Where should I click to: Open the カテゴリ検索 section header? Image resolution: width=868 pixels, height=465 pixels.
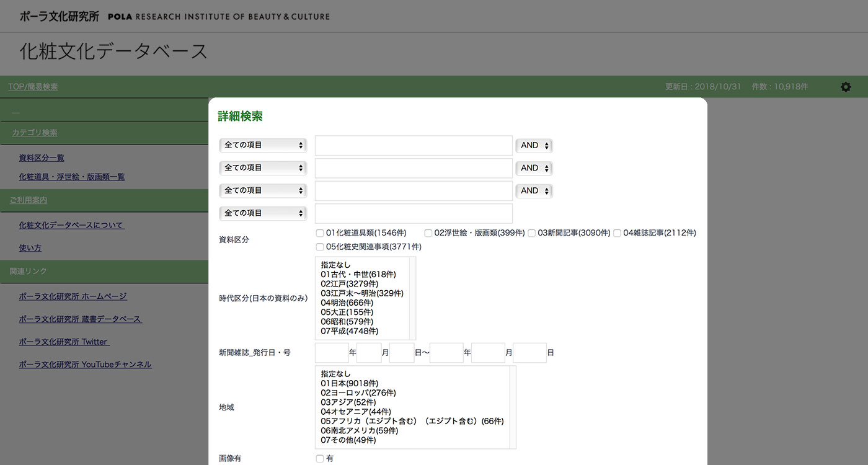tap(35, 133)
